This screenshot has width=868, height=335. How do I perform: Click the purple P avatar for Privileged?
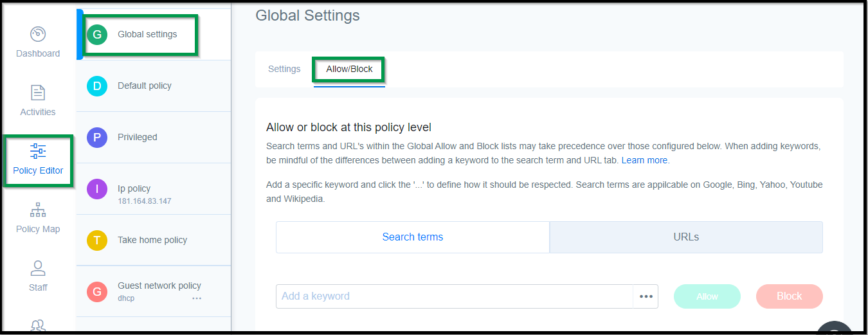97,138
